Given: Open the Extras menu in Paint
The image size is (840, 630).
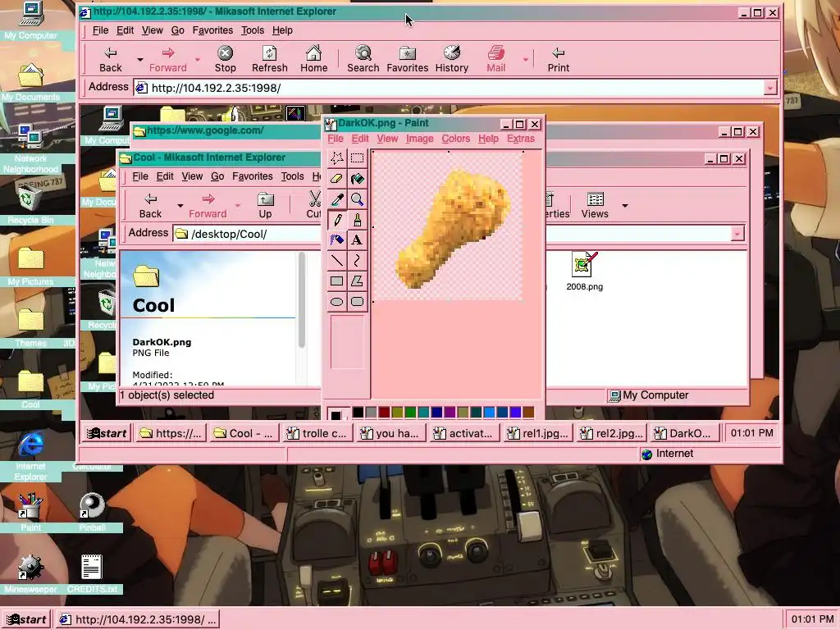Looking at the screenshot, I should 521,139.
